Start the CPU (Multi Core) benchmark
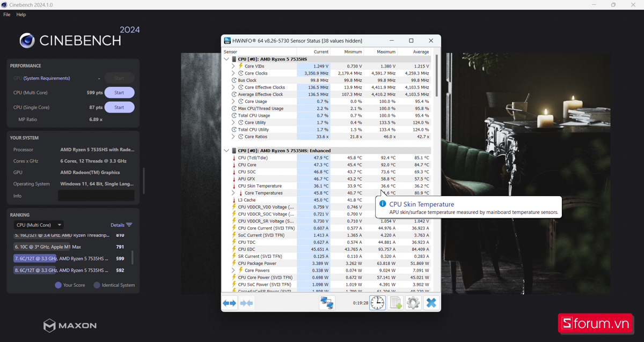 (x=119, y=93)
